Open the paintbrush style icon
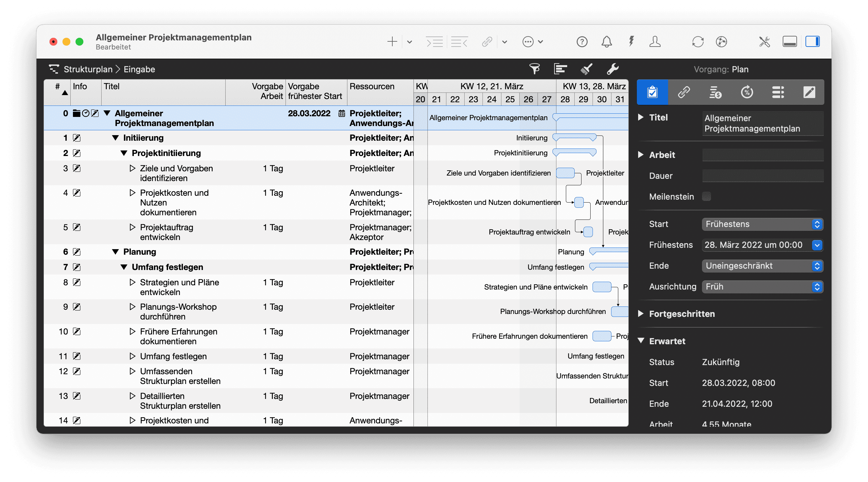The image size is (868, 482). pyautogui.click(x=586, y=69)
